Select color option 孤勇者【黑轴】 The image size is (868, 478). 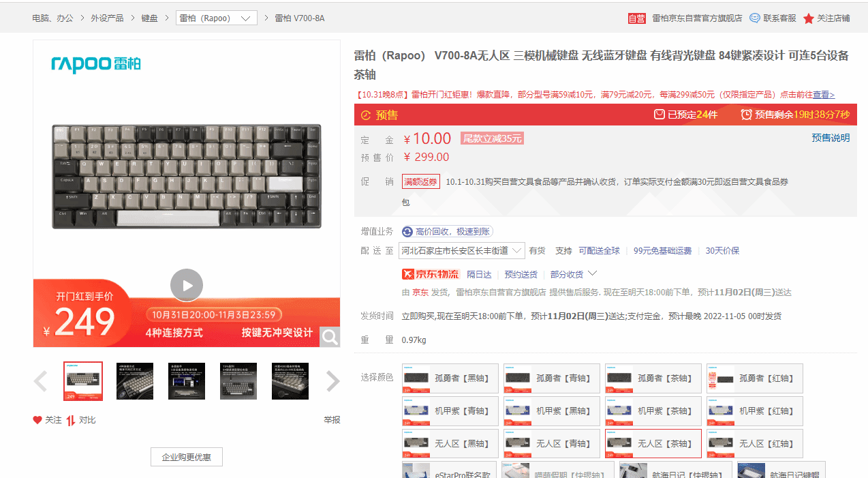(450, 378)
